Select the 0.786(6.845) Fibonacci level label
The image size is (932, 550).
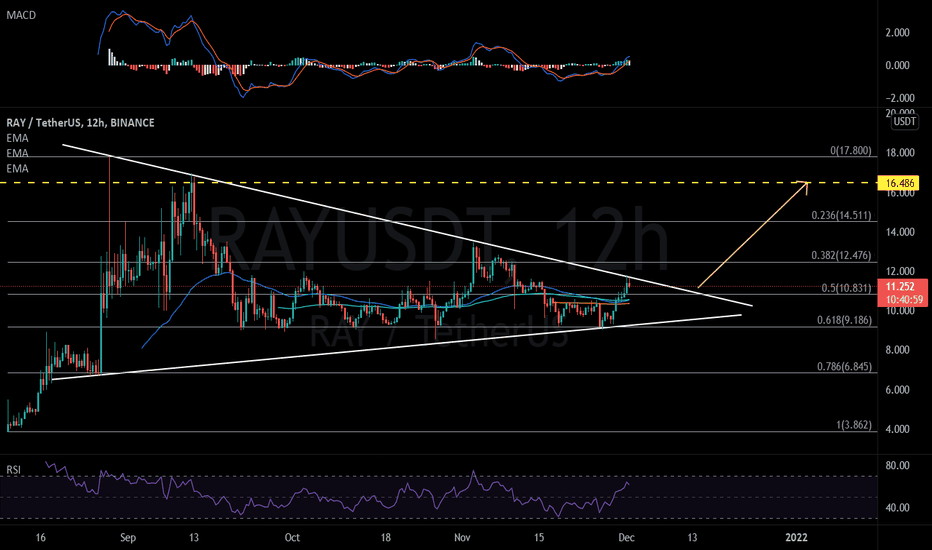(844, 366)
